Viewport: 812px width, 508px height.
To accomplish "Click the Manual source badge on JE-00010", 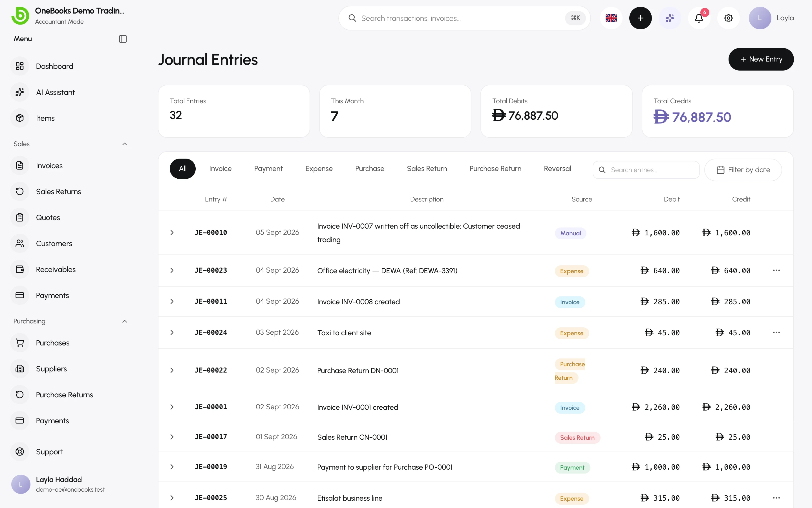I will [570, 233].
